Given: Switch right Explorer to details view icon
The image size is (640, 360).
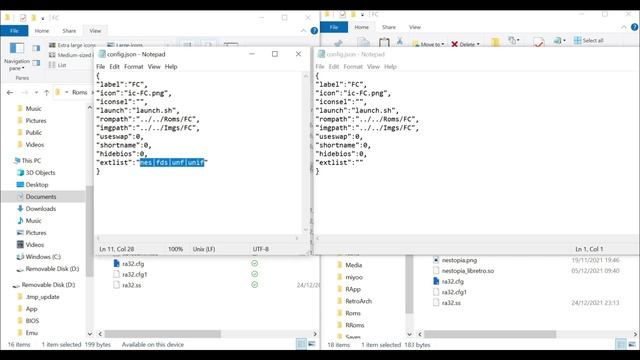Looking at the screenshot, I should [621, 344].
